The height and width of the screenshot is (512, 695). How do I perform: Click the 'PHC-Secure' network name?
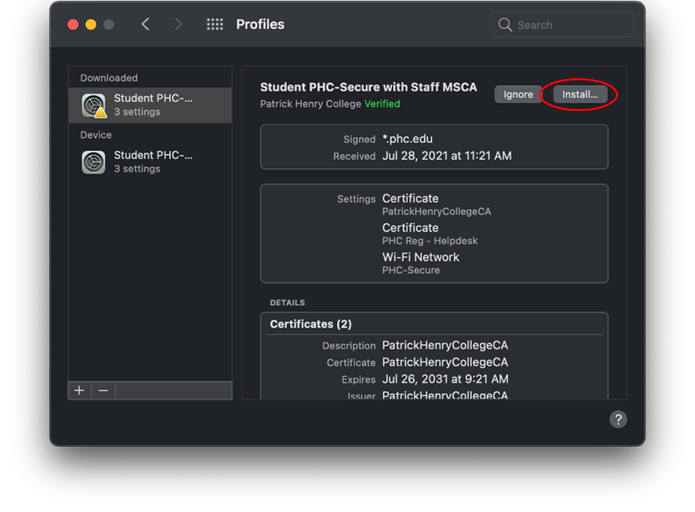click(x=411, y=270)
